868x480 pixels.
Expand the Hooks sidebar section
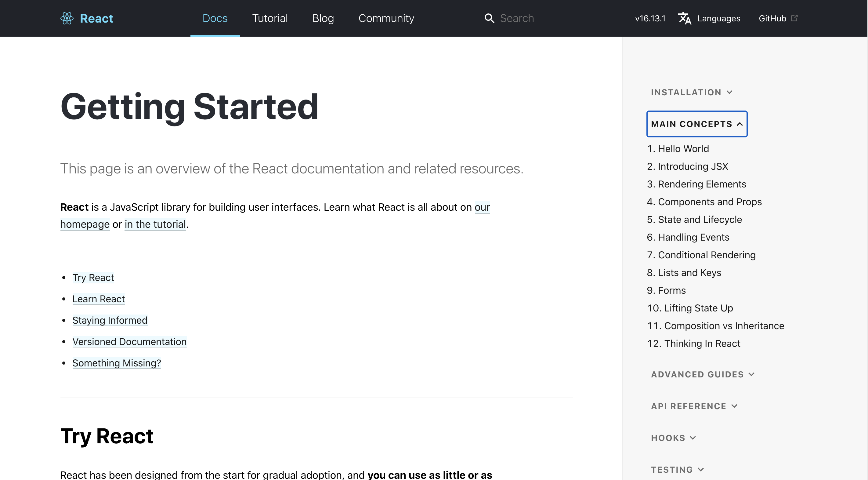coord(673,438)
